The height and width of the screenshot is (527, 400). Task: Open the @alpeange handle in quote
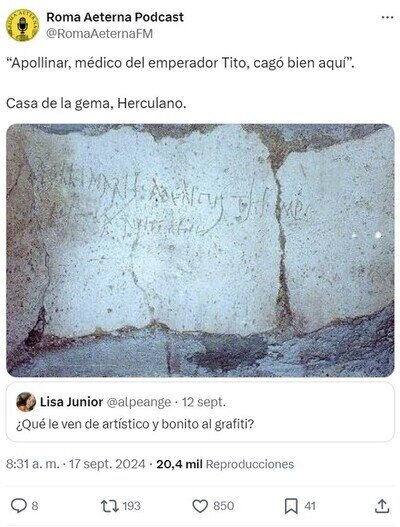(139, 402)
